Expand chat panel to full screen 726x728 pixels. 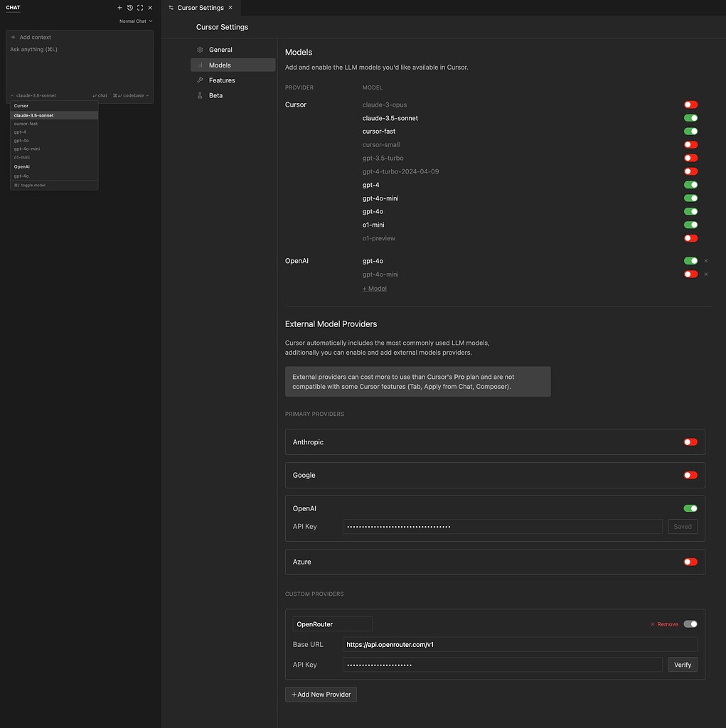point(139,7)
